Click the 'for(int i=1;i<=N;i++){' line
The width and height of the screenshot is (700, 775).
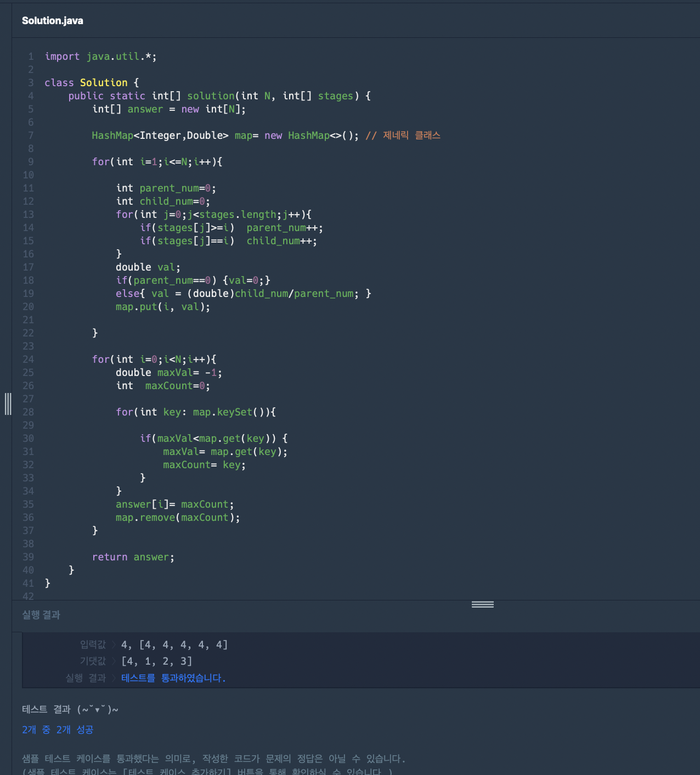[157, 162]
